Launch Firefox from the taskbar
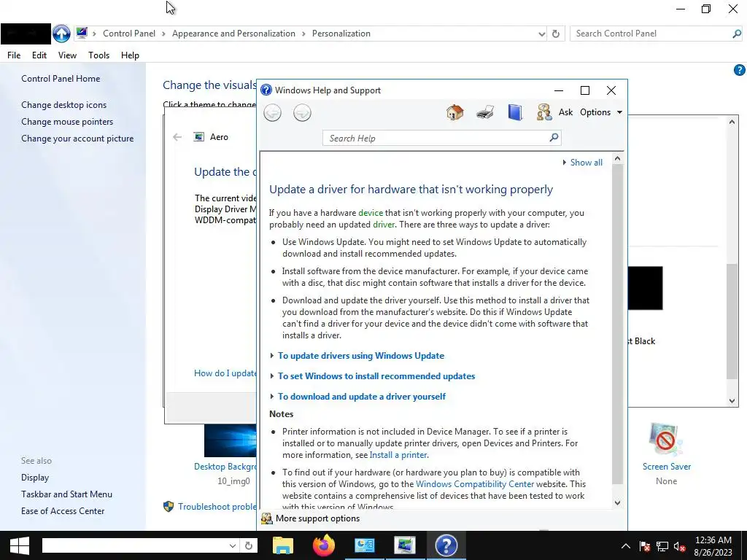The height and width of the screenshot is (560, 747). point(324,545)
